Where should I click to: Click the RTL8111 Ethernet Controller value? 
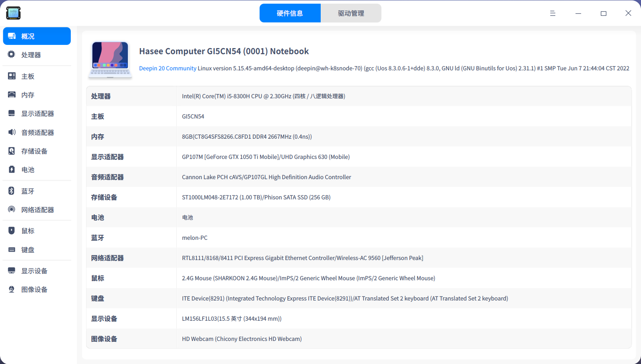(303, 258)
